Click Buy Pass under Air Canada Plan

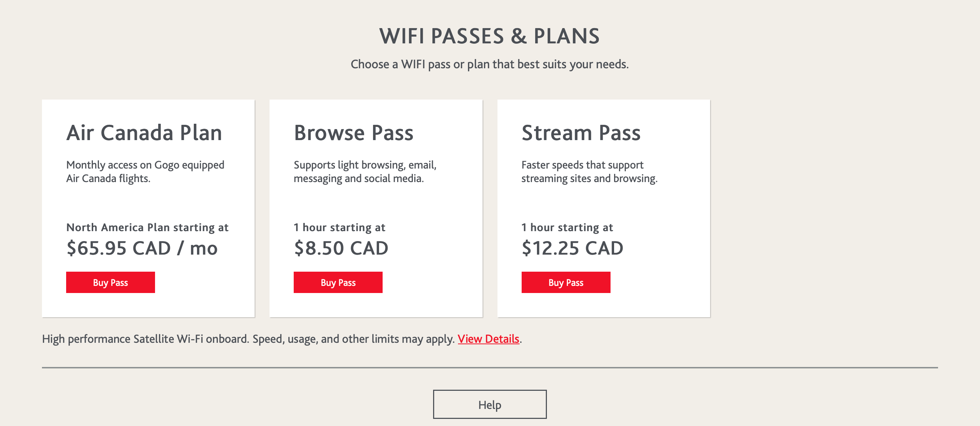pyautogui.click(x=110, y=282)
